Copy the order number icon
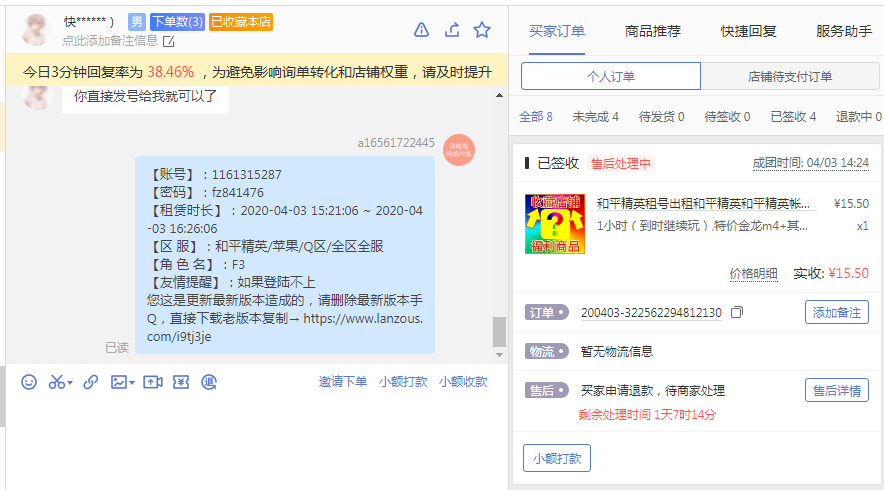The width and height of the screenshot is (884, 490). (x=737, y=312)
